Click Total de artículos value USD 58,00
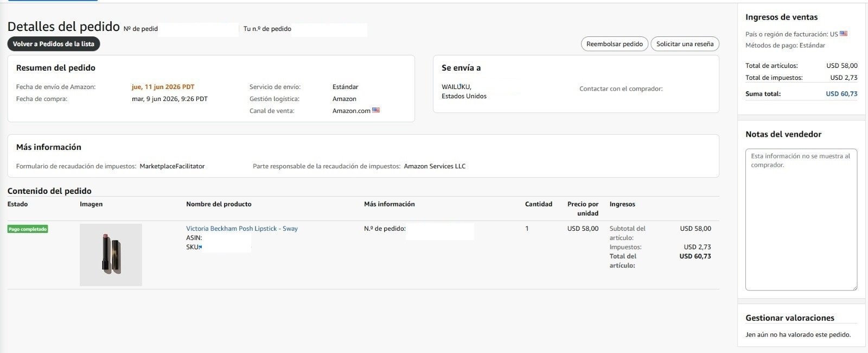 click(842, 66)
